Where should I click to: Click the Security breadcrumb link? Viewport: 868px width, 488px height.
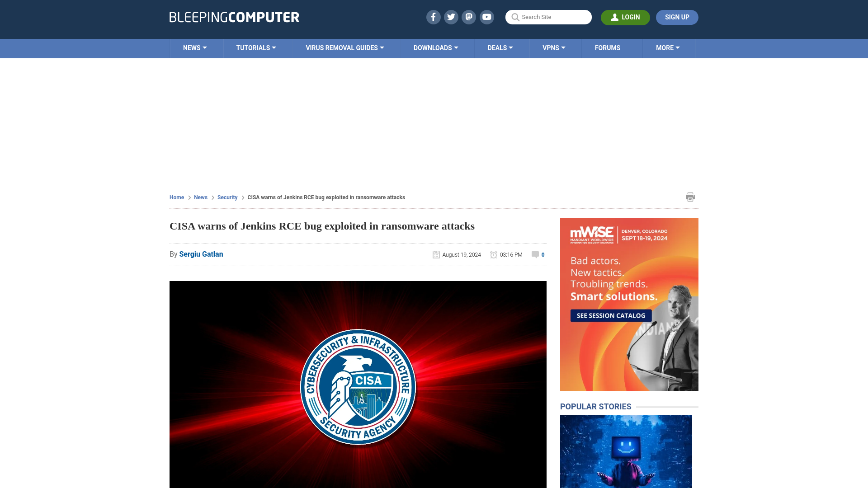coord(227,197)
